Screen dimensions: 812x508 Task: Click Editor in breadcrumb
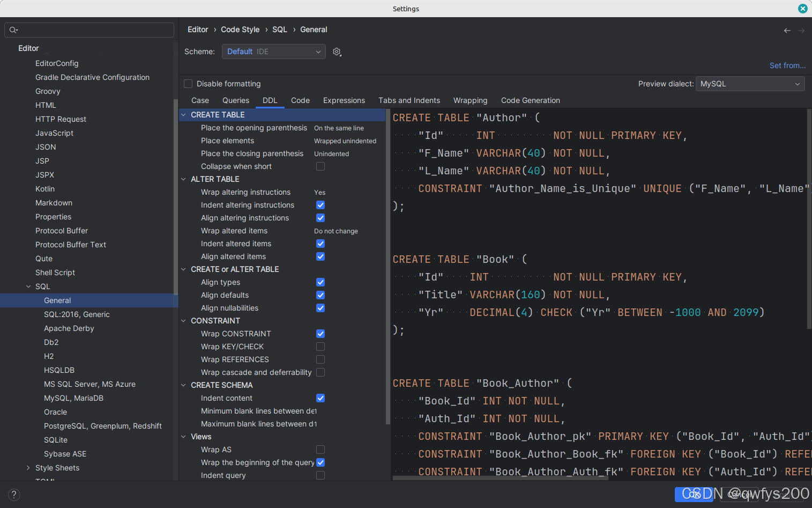(198, 30)
